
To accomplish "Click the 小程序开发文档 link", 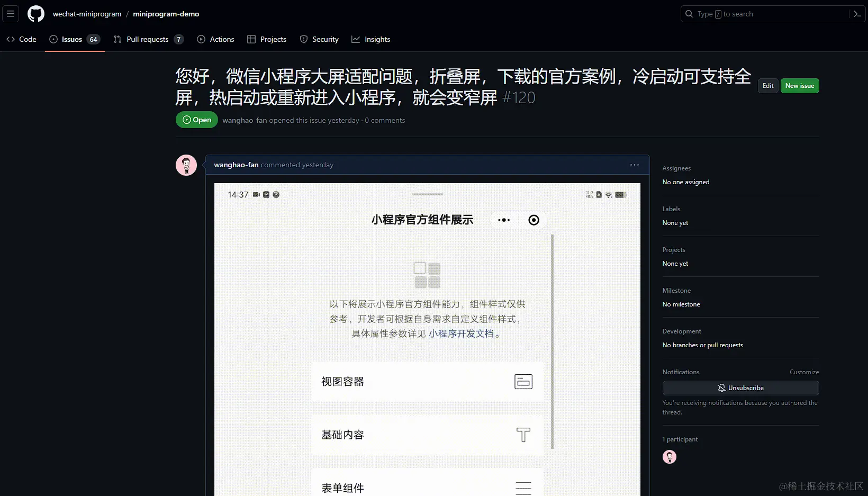I will [x=461, y=333].
